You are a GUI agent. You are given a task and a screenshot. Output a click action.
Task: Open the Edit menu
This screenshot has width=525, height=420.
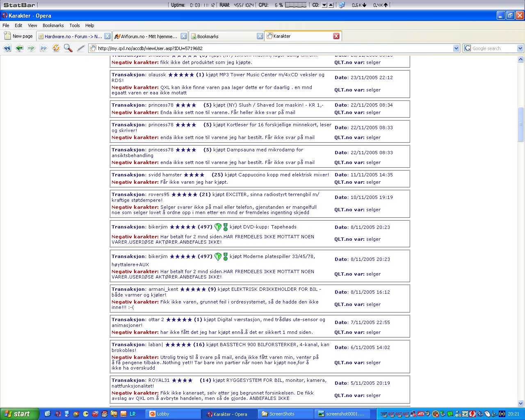pyautogui.click(x=18, y=25)
